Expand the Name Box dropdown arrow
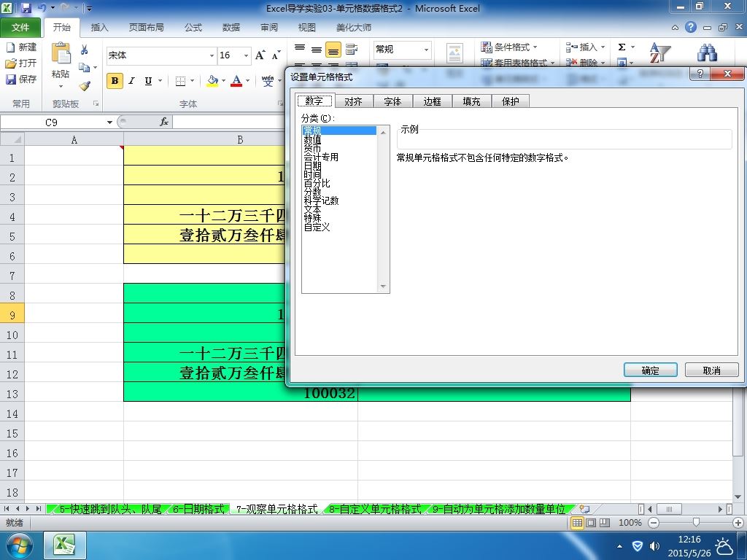This screenshot has height=560, width=747. [109, 122]
